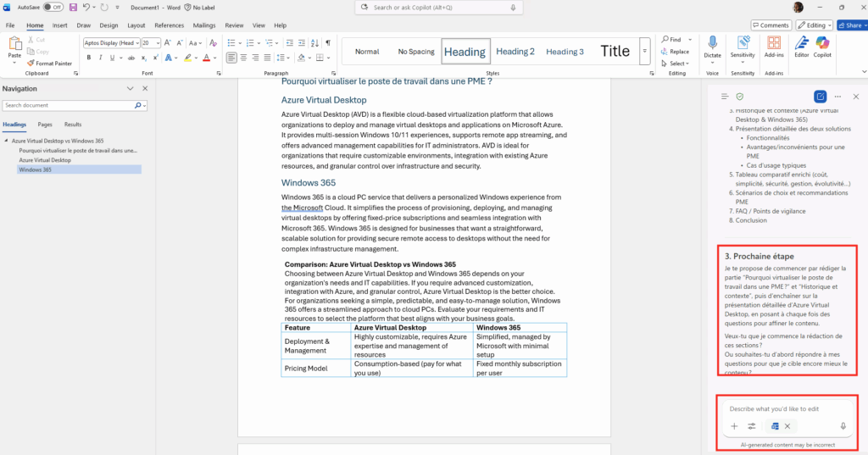This screenshot has width=868, height=455.
Task: Start a new chat in Copilot pane
Action: pos(820,97)
